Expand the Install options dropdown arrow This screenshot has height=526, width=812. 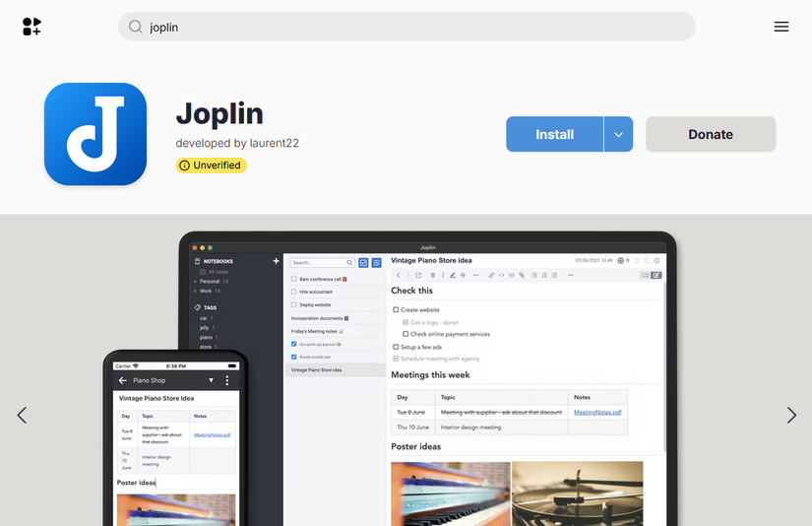point(618,134)
